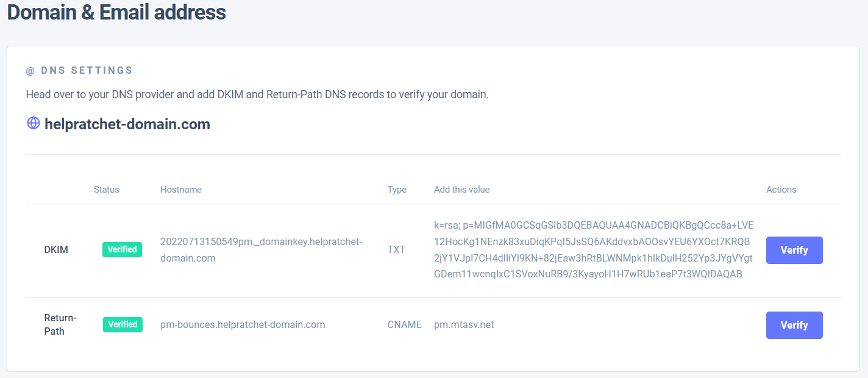Click the pm.mtasv.net CNAME value
The image size is (868, 378).
(x=464, y=324)
